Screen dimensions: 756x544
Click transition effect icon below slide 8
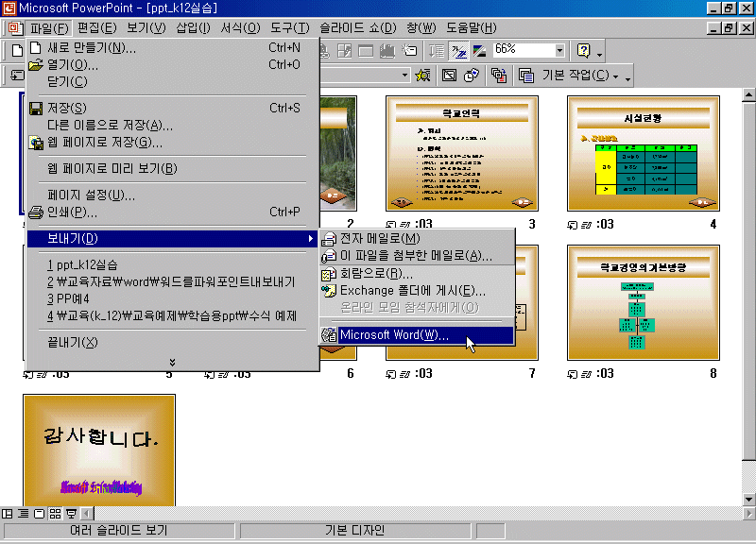pos(573,374)
